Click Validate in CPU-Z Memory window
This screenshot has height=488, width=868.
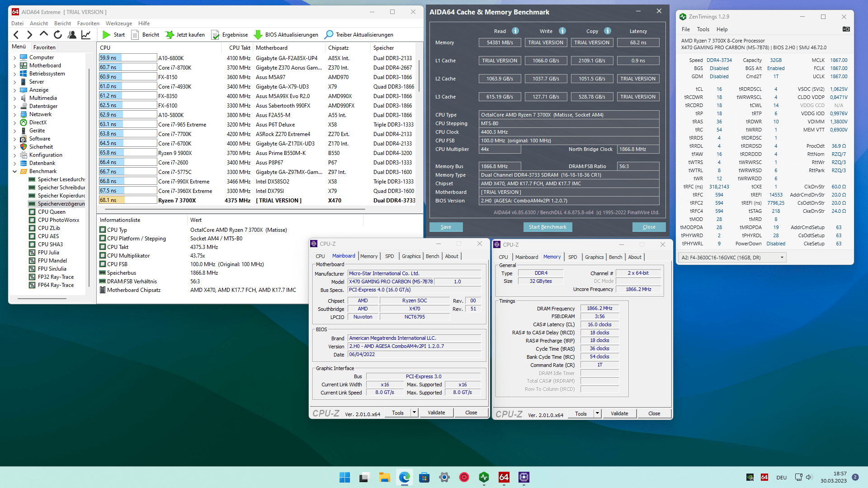(619, 413)
